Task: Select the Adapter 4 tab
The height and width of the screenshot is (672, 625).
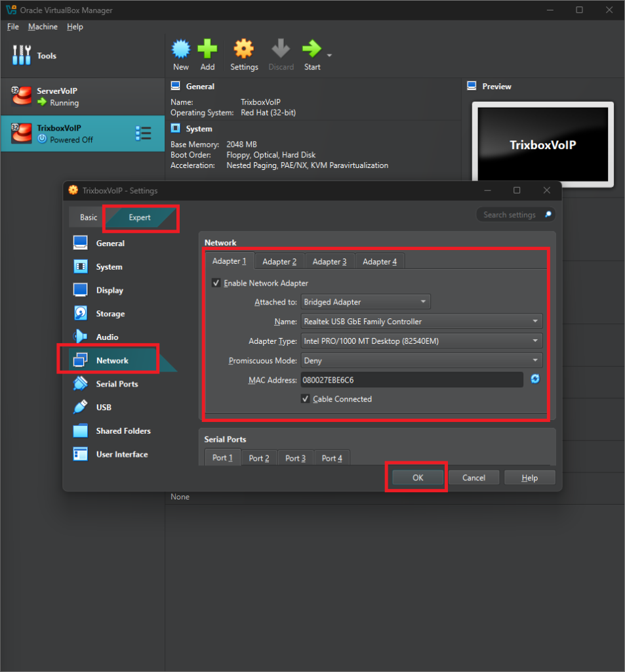Action: [380, 261]
